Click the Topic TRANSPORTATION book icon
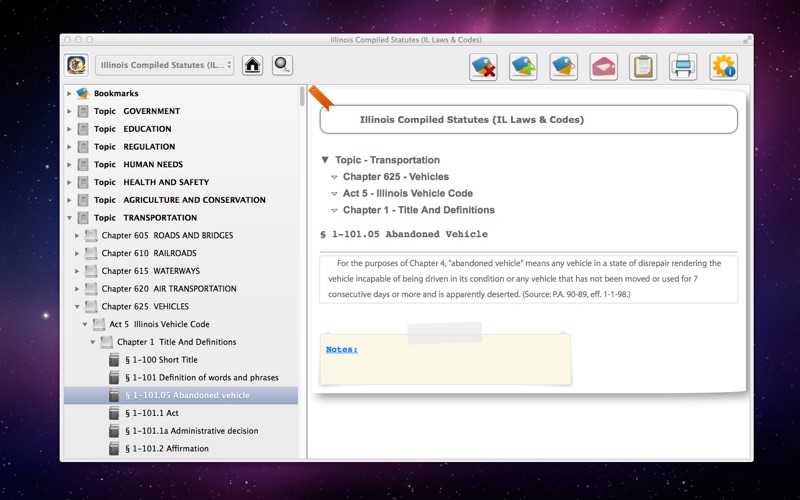The height and width of the screenshot is (500, 800). [83, 218]
